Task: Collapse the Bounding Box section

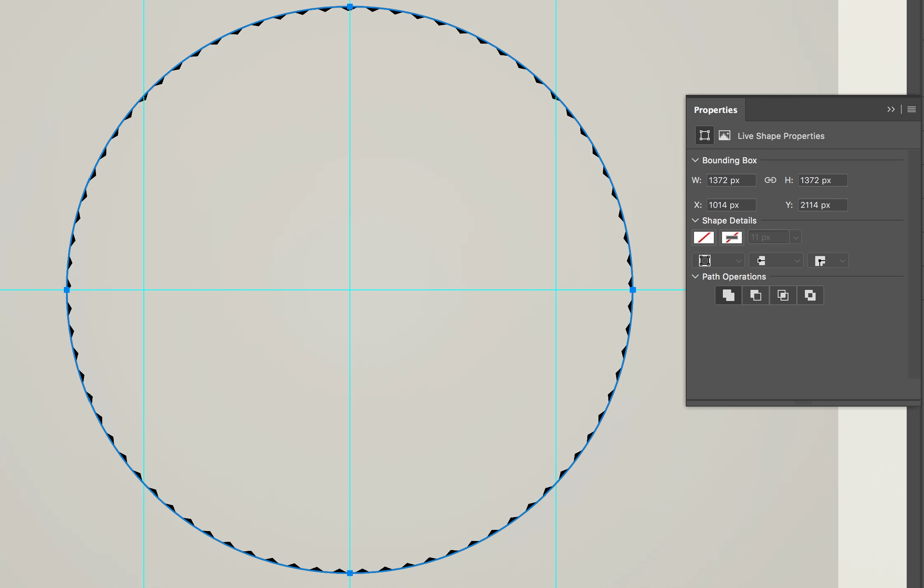Action: tap(695, 160)
